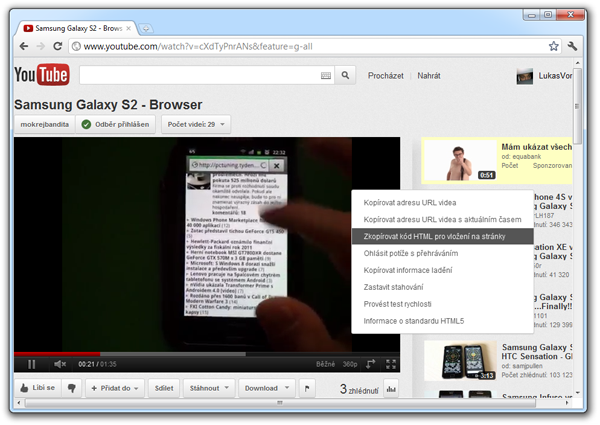This screenshot has height=425, width=600.
Task: Switch video to fullscreen mode
Action: click(391, 364)
